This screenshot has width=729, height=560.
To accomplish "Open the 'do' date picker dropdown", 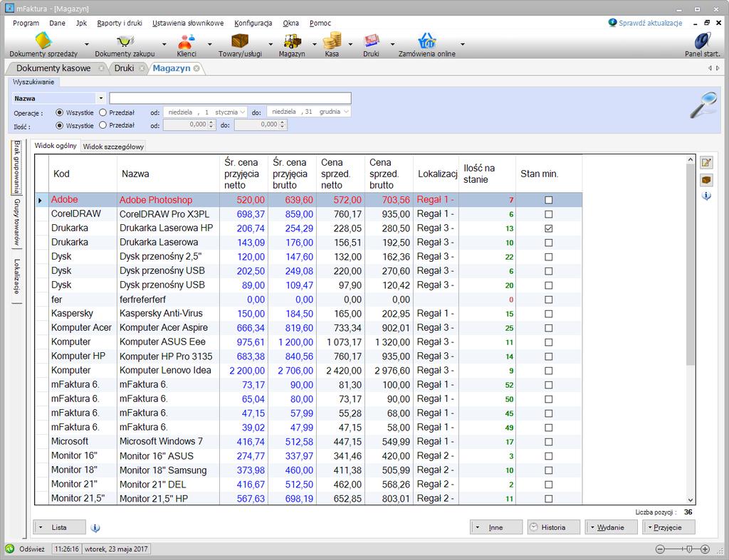I will click(x=347, y=112).
